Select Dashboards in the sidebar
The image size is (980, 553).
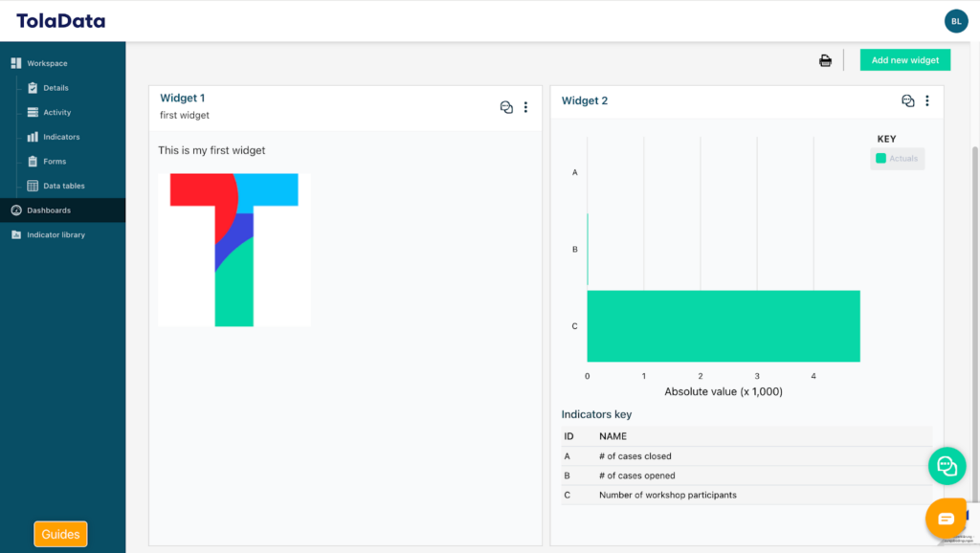(x=48, y=210)
